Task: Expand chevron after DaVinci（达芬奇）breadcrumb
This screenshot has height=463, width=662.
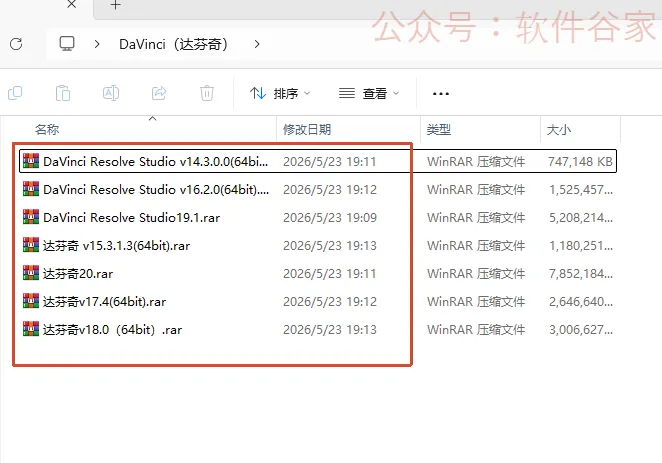Action: pos(257,44)
